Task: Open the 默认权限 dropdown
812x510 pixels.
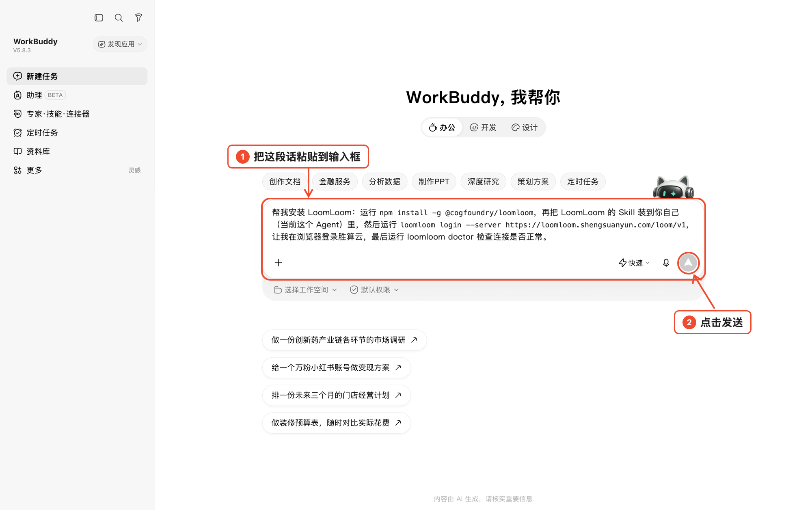Action: 374,290
